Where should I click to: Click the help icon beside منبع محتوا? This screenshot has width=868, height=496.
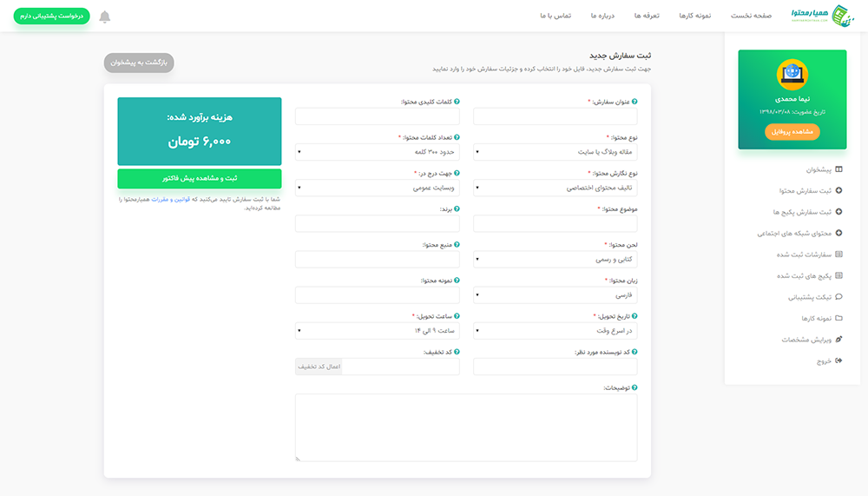[457, 244]
